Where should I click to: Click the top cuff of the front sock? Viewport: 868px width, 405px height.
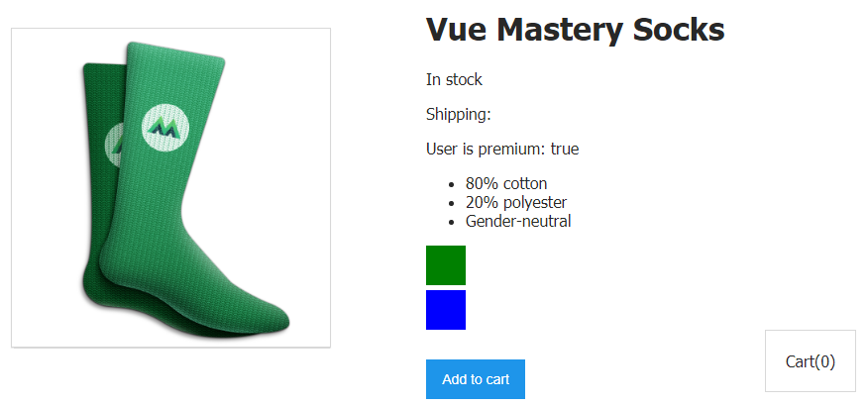(173, 59)
